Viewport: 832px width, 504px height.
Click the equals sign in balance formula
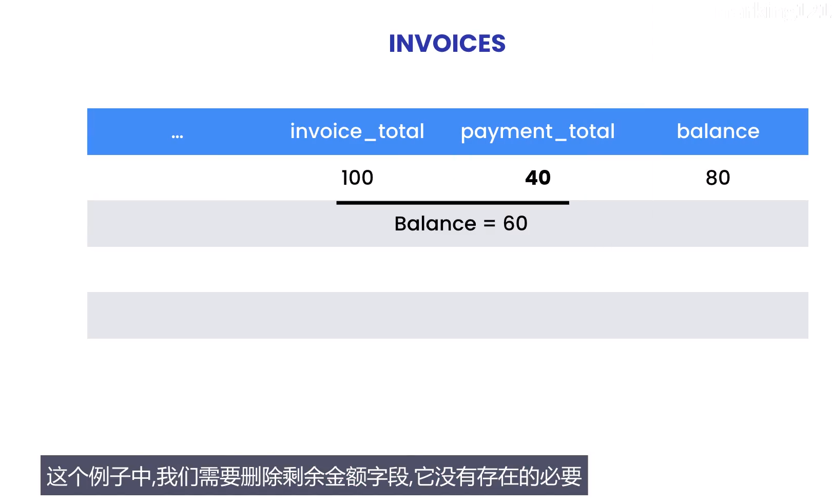(x=489, y=224)
